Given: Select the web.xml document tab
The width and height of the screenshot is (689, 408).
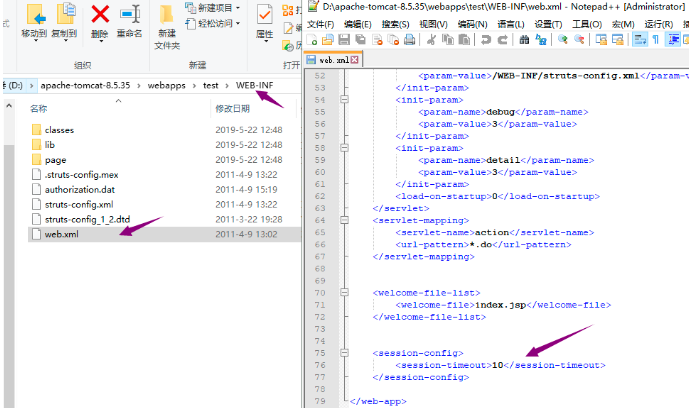Looking at the screenshot, I should point(333,60).
